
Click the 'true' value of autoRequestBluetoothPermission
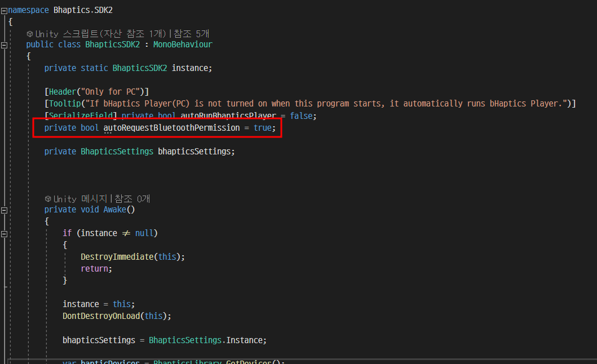[x=263, y=127]
